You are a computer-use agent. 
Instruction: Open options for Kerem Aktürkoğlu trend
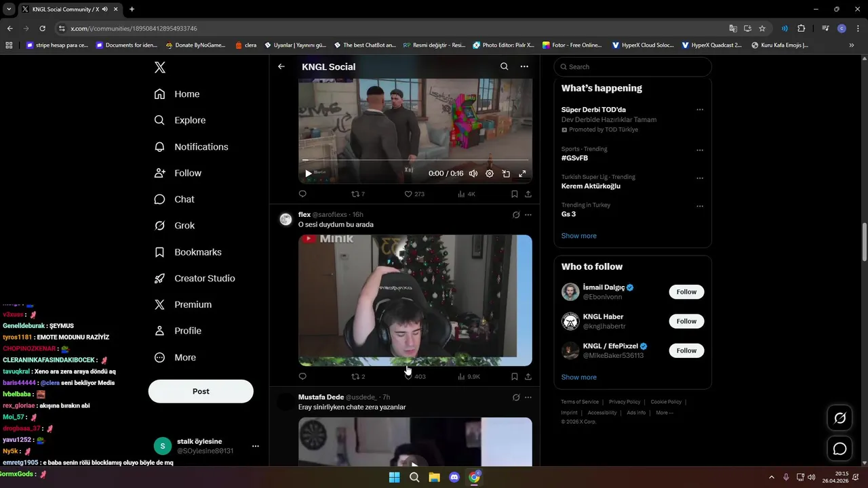[x=700, y=178]
